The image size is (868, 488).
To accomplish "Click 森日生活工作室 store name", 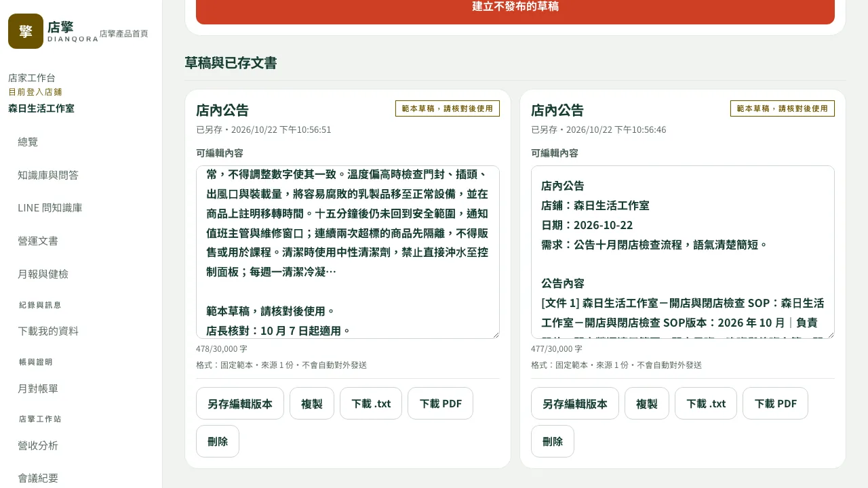I will (x=41, y=108).
